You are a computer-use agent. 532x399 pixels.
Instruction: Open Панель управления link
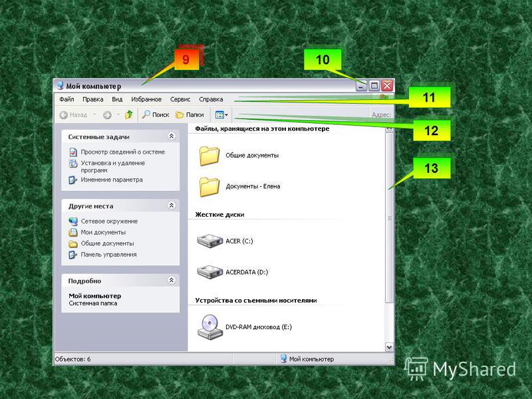108,255
